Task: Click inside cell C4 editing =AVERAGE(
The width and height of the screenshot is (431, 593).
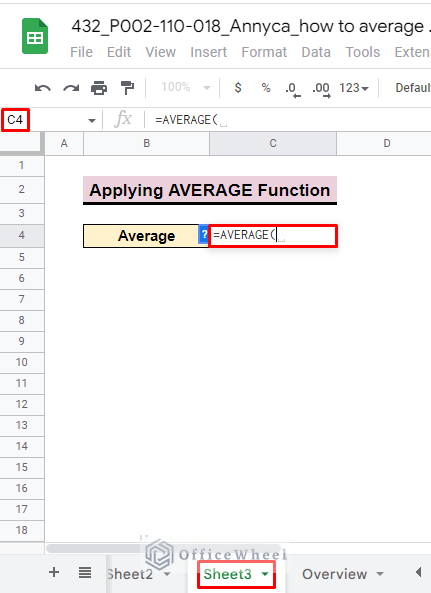Action: 273,236
